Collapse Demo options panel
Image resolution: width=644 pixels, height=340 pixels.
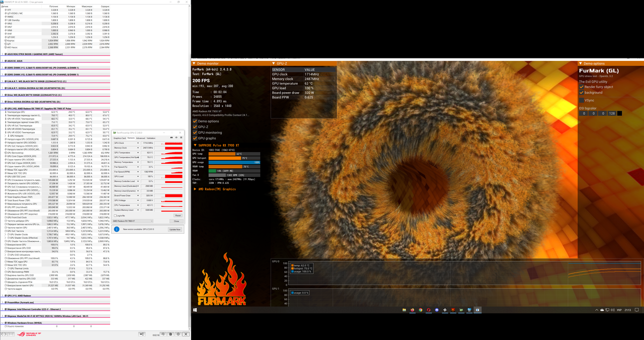tap(581, 63)
